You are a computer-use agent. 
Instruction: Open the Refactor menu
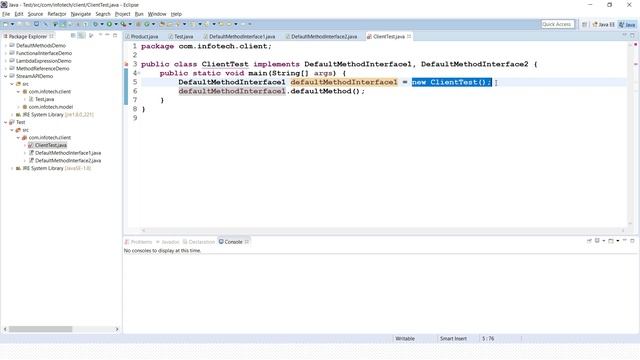tap(57, 14)
